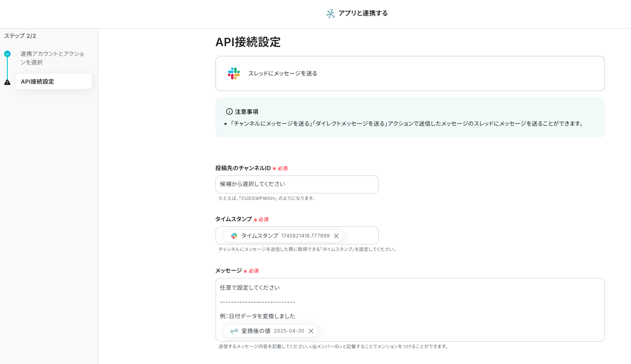Click the app integration icon in header
This screenshot has height=364, width=631.
330,13
